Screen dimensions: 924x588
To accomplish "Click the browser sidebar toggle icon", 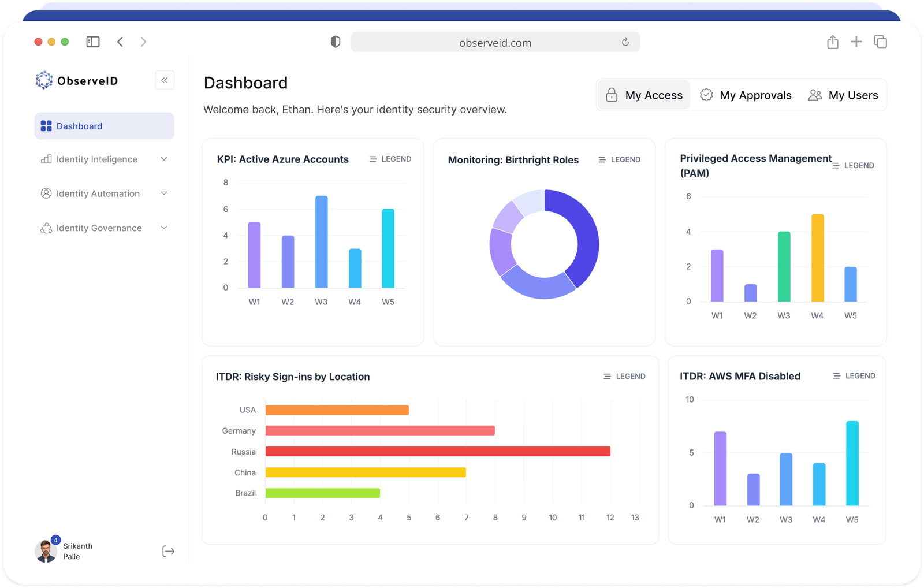I will [93, 42].
